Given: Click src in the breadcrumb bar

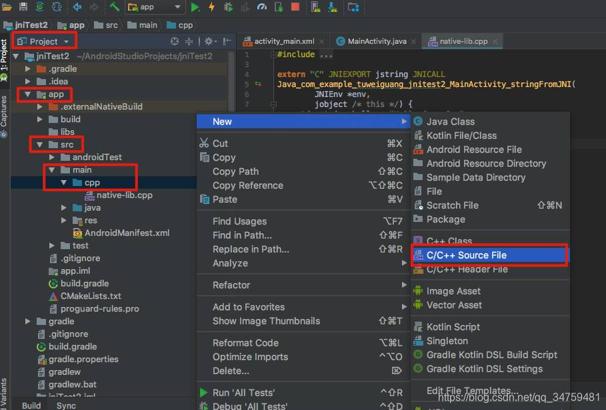Looking at the screenshot, I should (106, 25).
